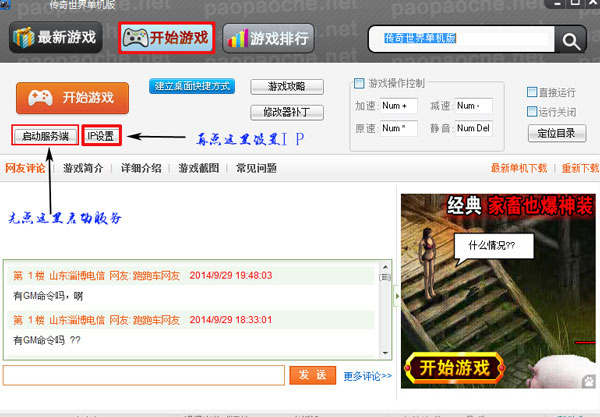Check the 直接运行 option
The height and width of the screenshot is (417, 600).
click(532, 92)
